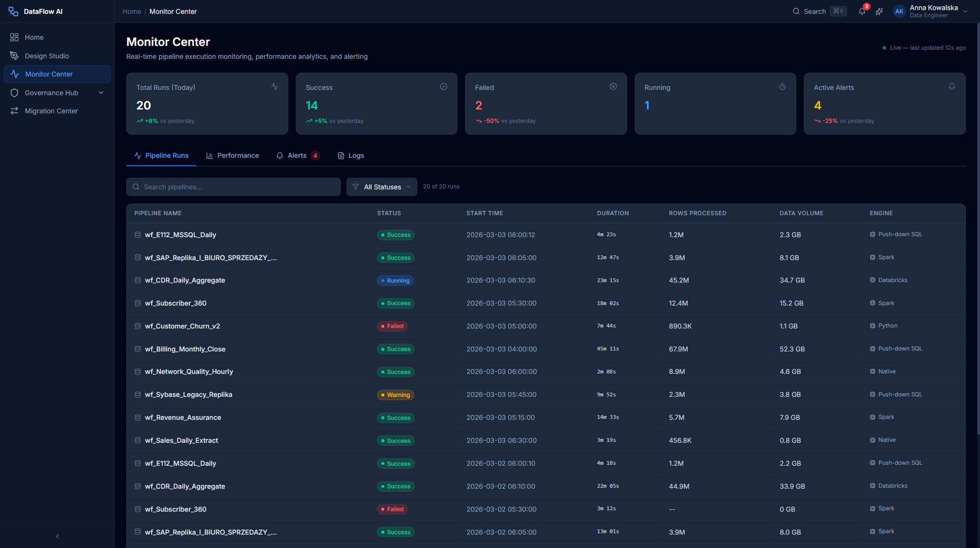Click the Total Runs (Today) card
The width and height of the screenshot is (980, 548).
[207, 104]
